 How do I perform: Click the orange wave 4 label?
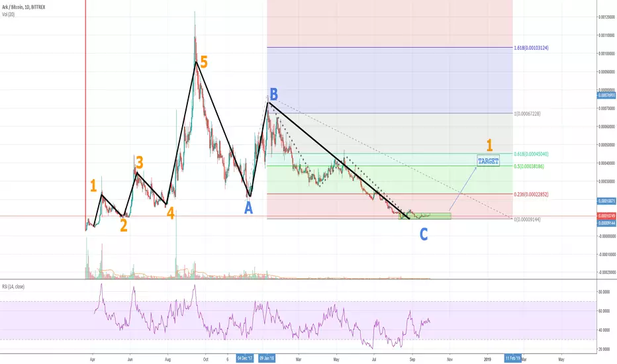(x=170, y=213)
